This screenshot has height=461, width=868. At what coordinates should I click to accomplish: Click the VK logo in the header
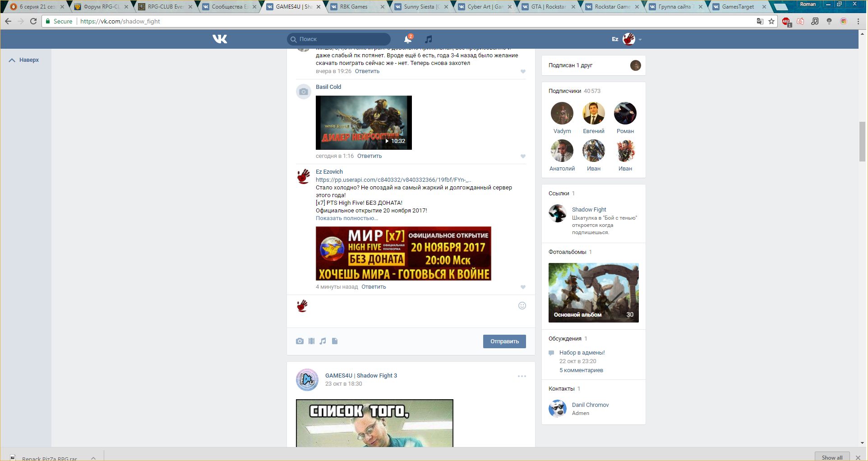pos(220,39)
